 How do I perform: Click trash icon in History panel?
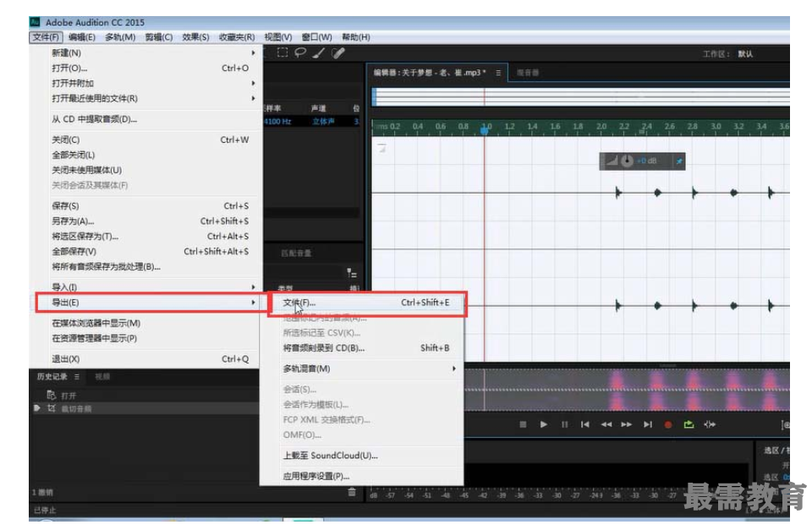click(352, 492)
